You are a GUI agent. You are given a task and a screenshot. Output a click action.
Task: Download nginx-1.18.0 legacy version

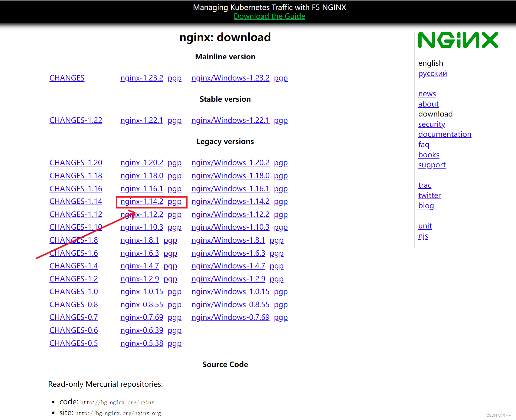142,176
